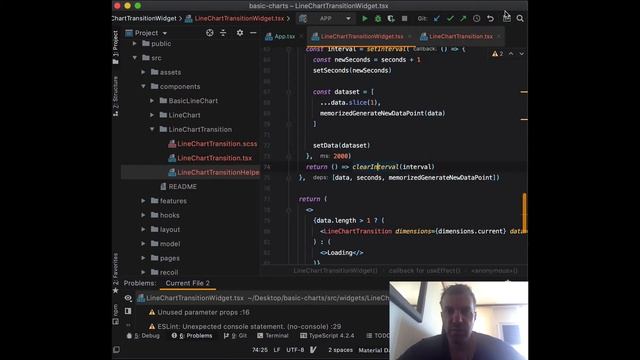The width and height of the screenshot is (640, 360).
Task: Change the LF line separator in status bar
Action: 277,350
